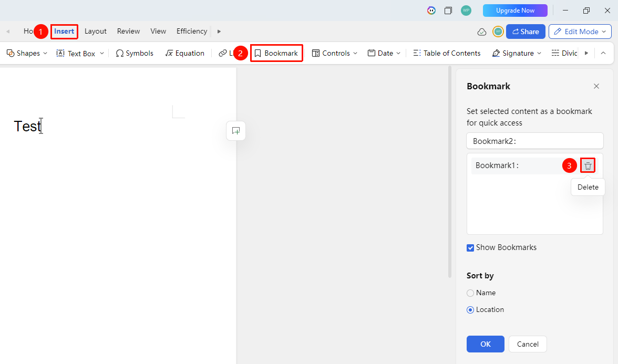The height and width of the screenshot is (364, 618).
Task: Expand the Shapes dropdown
Action: 45,53
